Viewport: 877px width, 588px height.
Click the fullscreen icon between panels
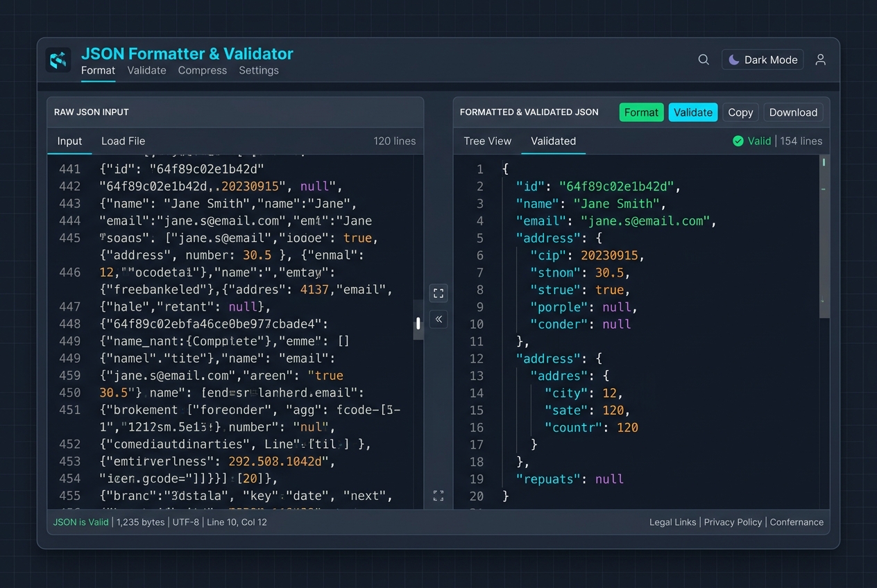click(438, 293)
